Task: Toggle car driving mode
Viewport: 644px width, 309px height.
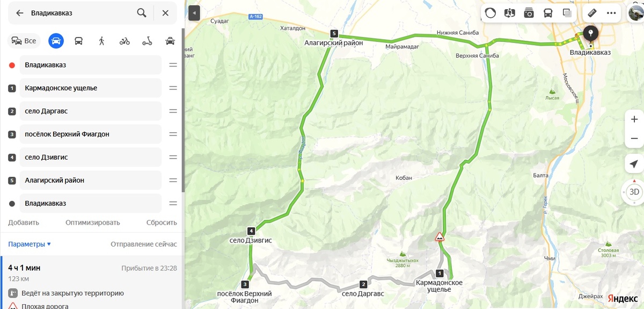Action: point(56,41)
